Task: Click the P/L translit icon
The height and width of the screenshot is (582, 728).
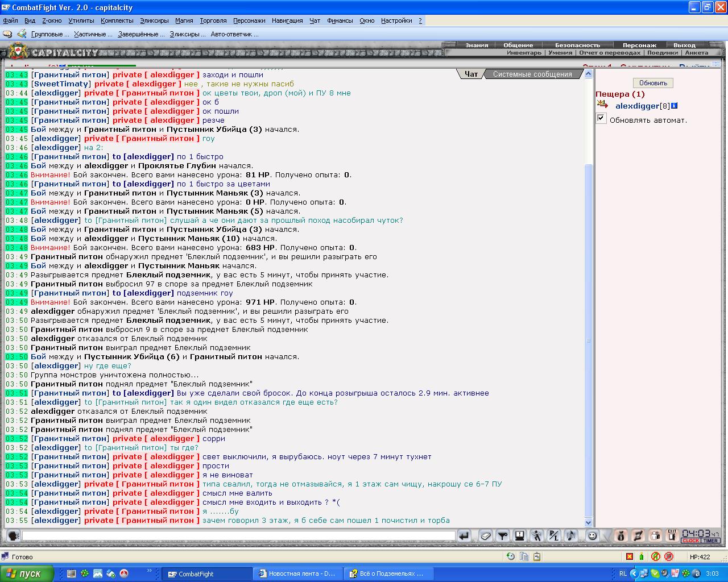Action: point(553,535)
